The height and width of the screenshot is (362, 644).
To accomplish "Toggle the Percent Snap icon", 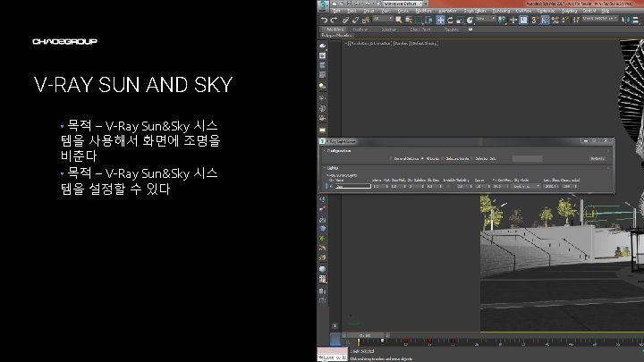I will coord(555,20).
